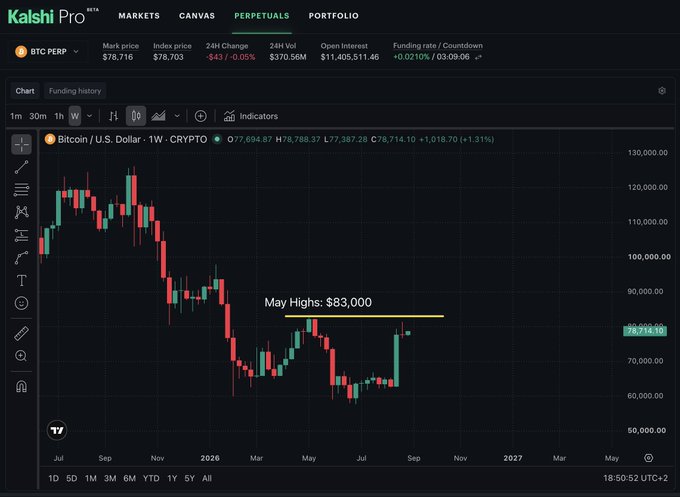Set date range to 6M
680x497 pixels.
click(x=129, y=478)
